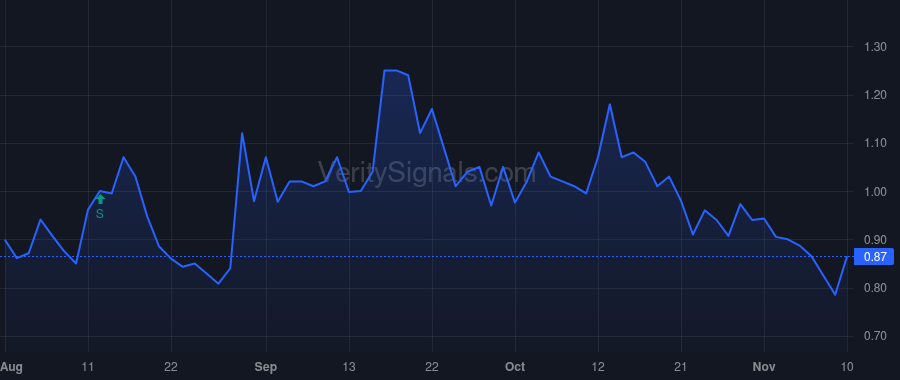Image resolution: width=900 pixels, height=380 pixels.
Task: Click the 1.00 price axis label
Action: coord(875,192)
